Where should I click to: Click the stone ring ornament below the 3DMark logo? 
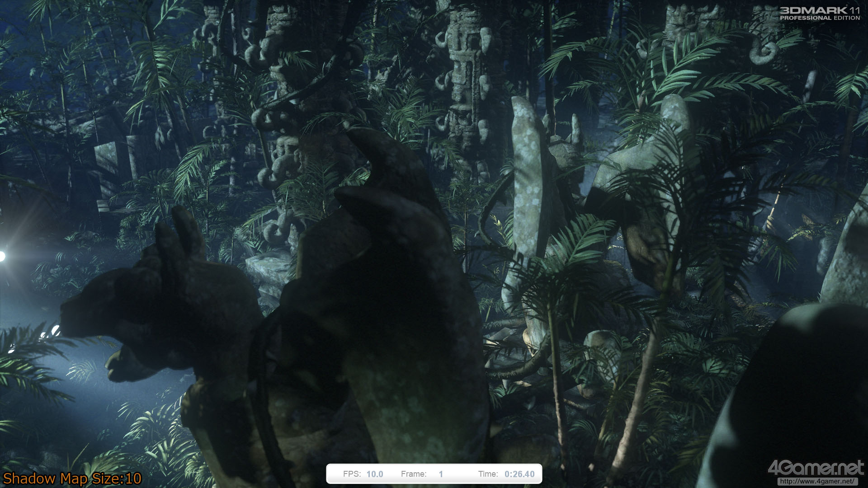coord(763,53)
